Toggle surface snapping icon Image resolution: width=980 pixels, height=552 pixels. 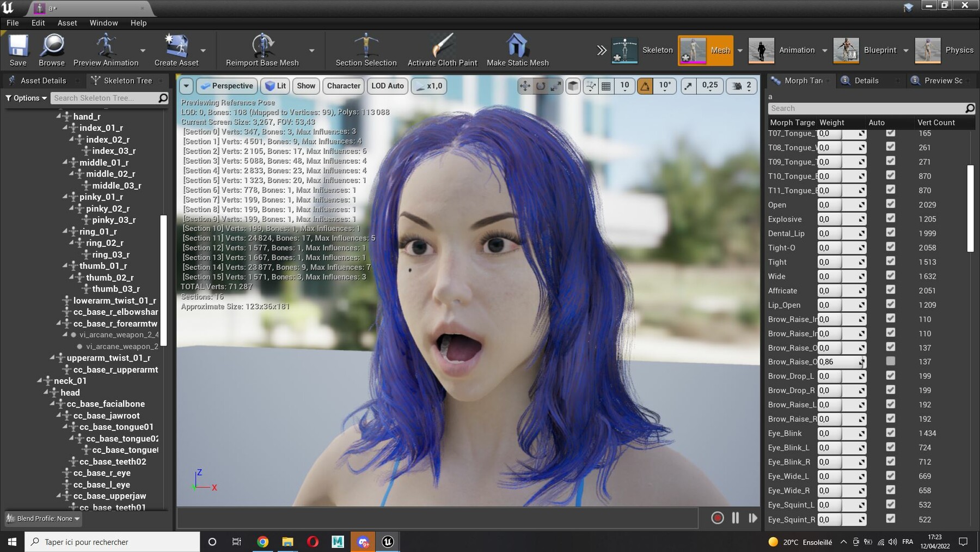click(x=591, y=86)
